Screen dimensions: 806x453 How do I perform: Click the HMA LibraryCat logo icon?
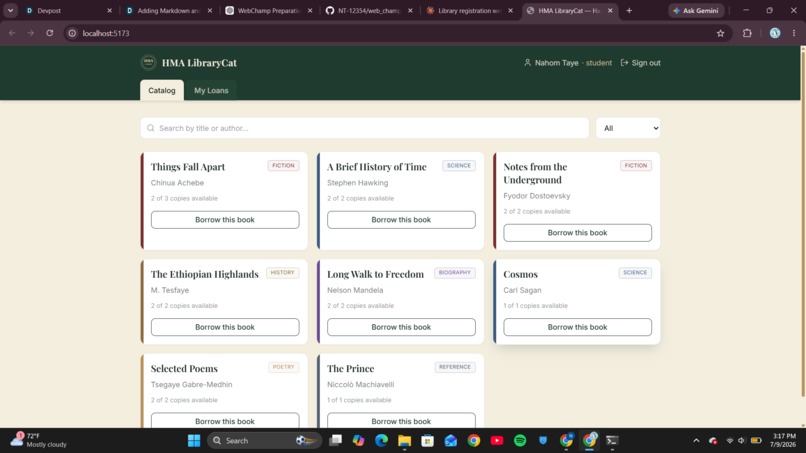pyautogui.click(x=149, y=62)
